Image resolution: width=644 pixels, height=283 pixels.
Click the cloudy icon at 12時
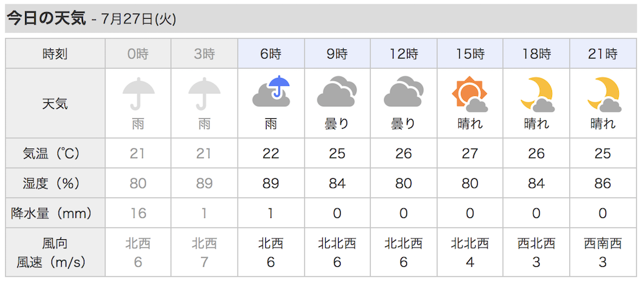pos(404,91)
